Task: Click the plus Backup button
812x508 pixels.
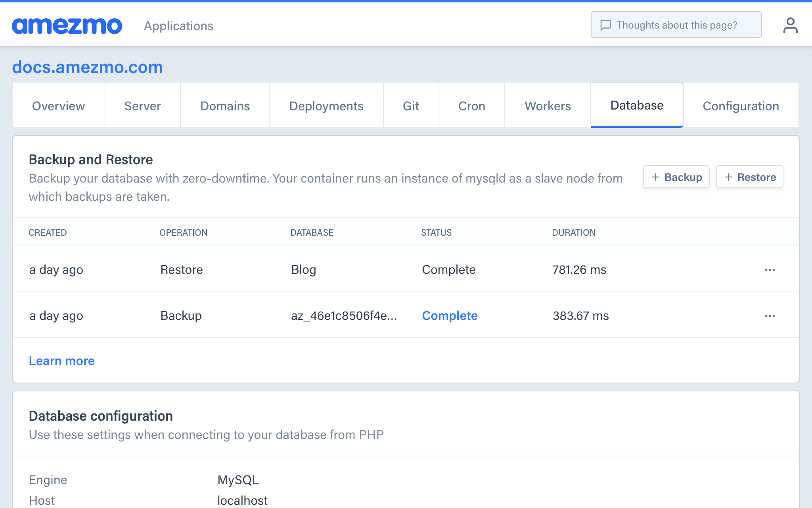Action: coord(676,177)
